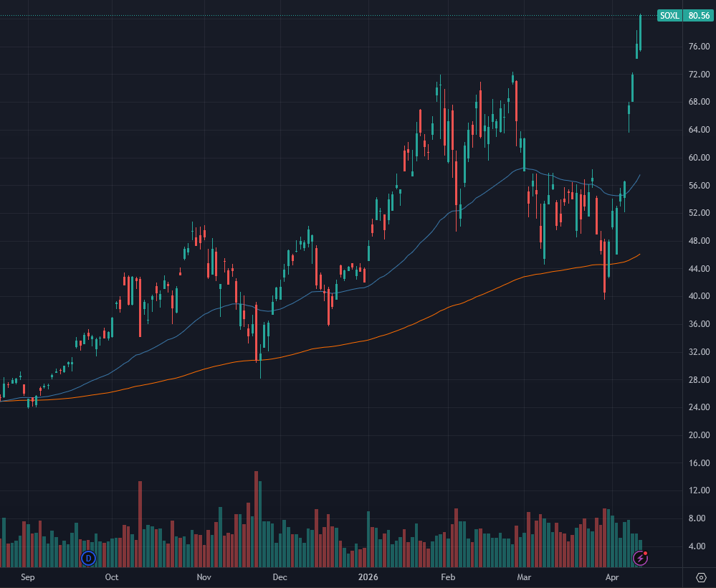Click the Dec date axis label
716x588 pixels.
(280, 577)
